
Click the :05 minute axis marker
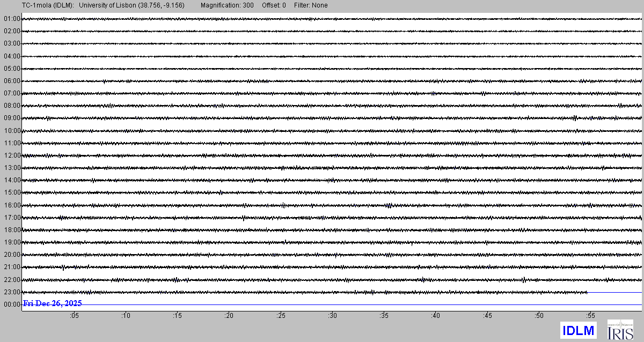tap(74, 316)
